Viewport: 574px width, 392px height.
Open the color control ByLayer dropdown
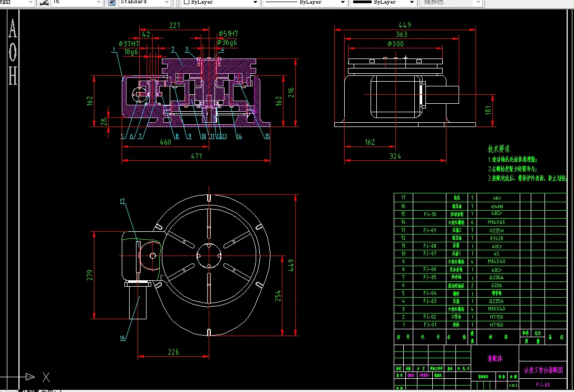(x=255, y=3)
